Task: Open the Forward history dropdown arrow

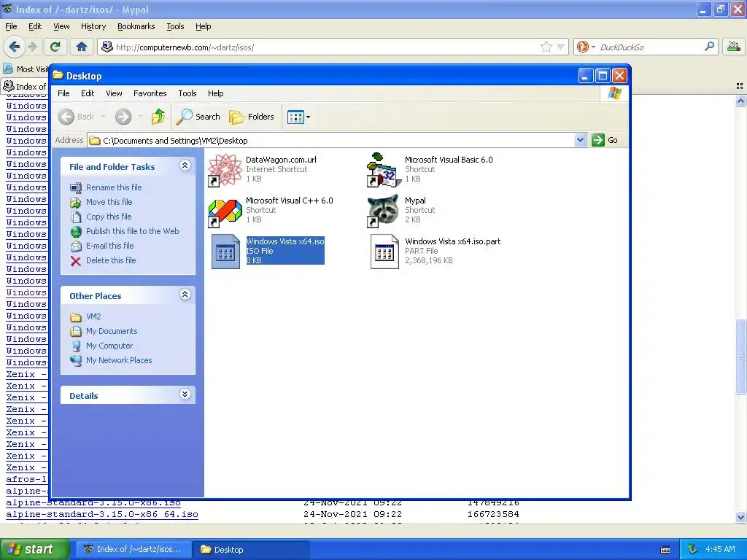Action: pyautogui.click(x=140, y=117)
